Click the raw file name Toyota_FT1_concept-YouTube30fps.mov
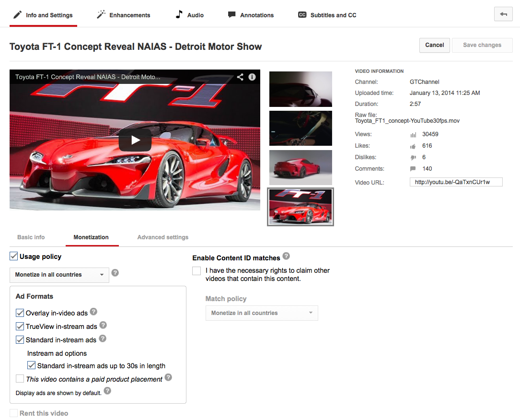Screen dimensions: 520x420 click(407, 121)
